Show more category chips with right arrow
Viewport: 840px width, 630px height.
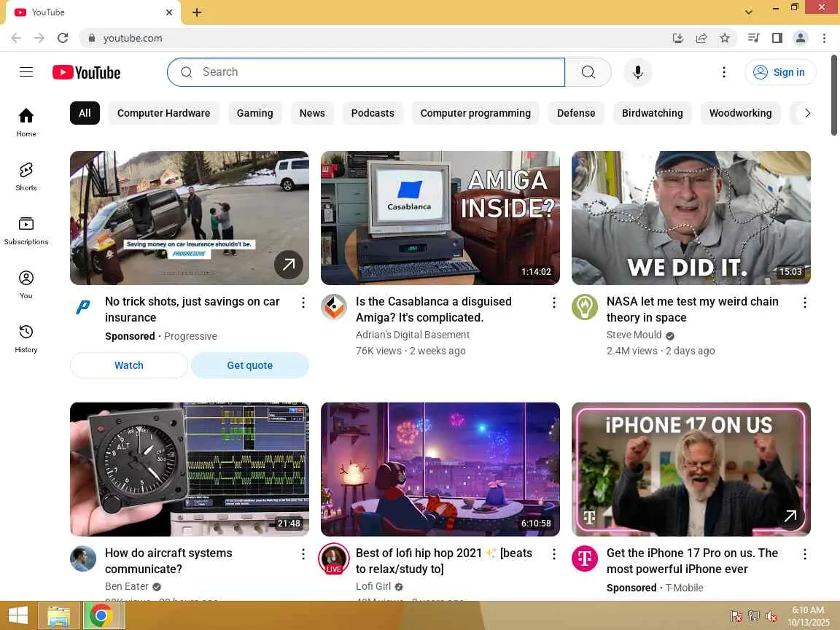click(x=806, y=113)
